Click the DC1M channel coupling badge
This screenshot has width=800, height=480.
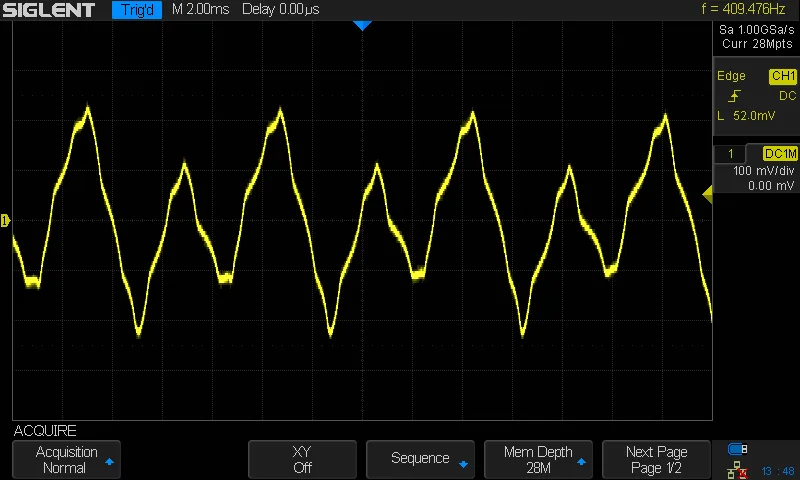[x=780, y=154]
